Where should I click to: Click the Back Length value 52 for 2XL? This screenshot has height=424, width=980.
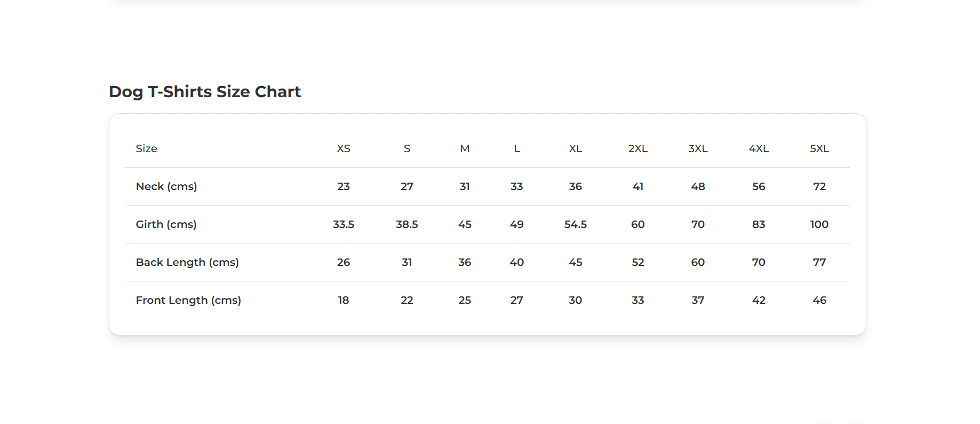(638, 262)
